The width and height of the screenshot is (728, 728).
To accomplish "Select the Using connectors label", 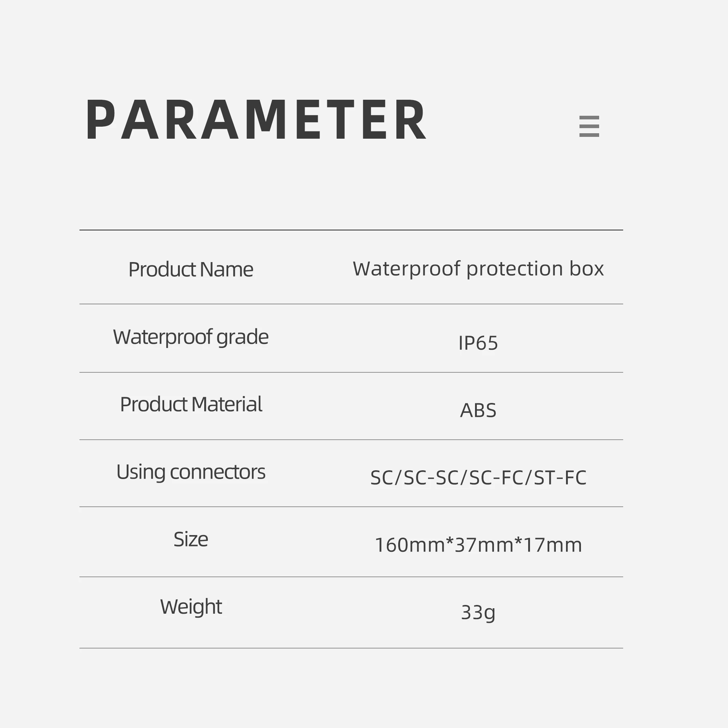I will (191, 472).
